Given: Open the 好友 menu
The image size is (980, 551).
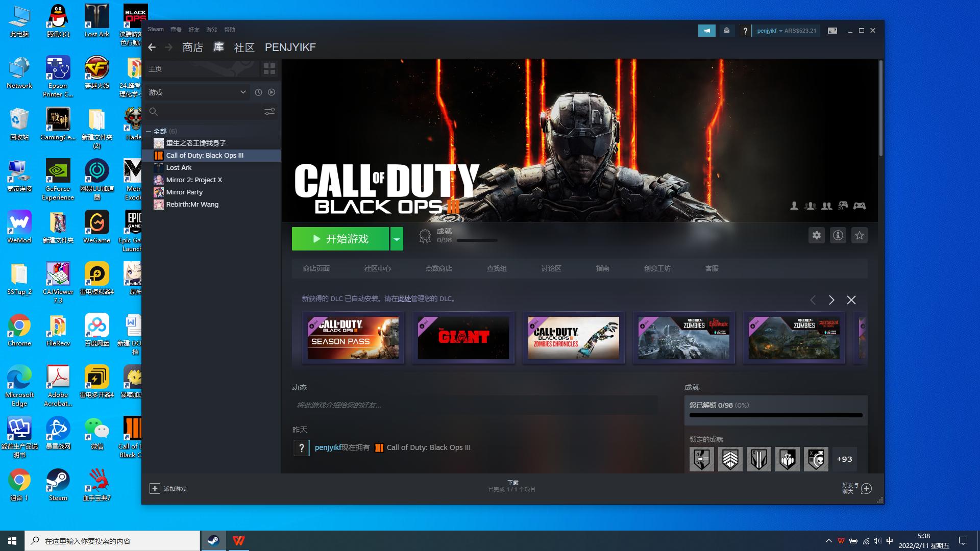Looking at the screenshot, I should [x=194, y=30].
